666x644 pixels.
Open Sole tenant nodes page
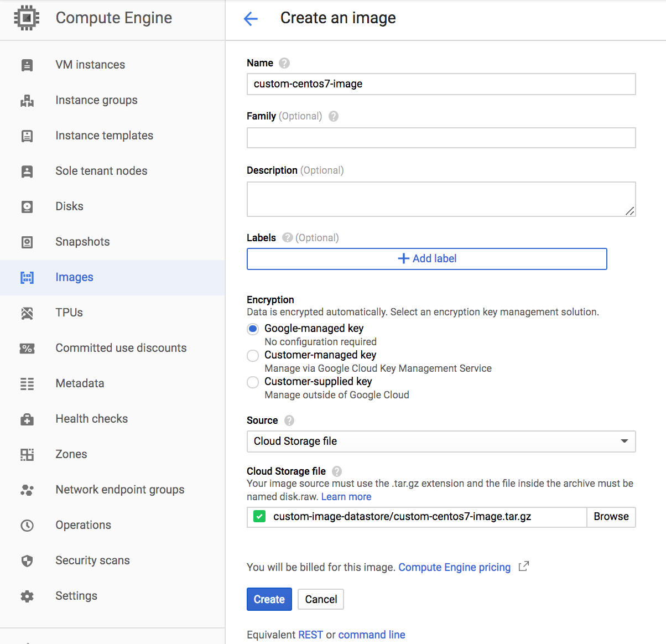pos(101,171)
